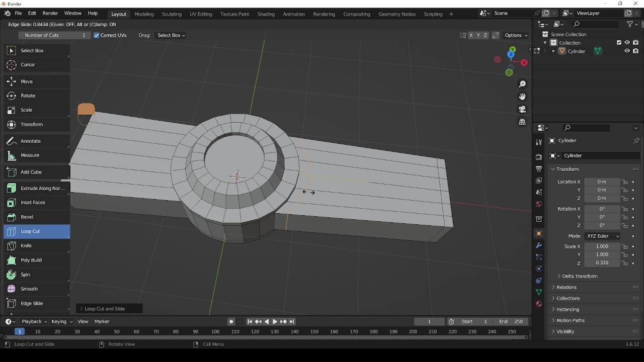Toggle lock for Scale Y
Screen dimensions: 644x362
click(624, 254)
